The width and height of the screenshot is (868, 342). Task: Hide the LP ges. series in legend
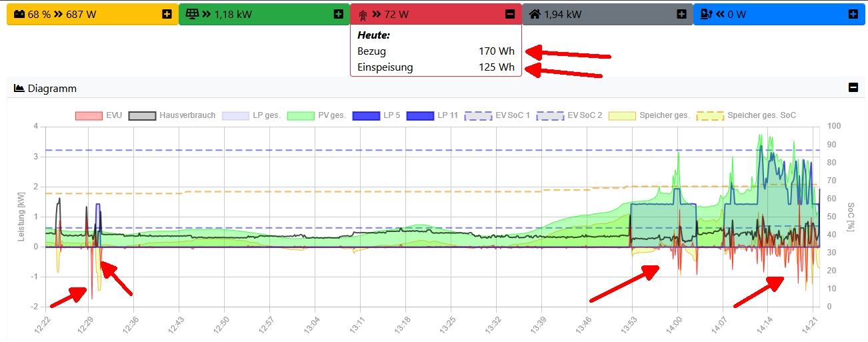[251, 115]
